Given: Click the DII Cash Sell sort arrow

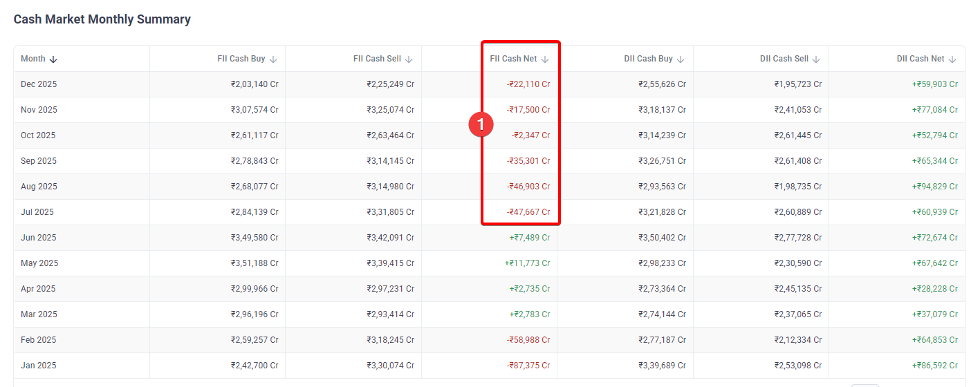Looking at the screenshot, I should [x=816, y=59].
